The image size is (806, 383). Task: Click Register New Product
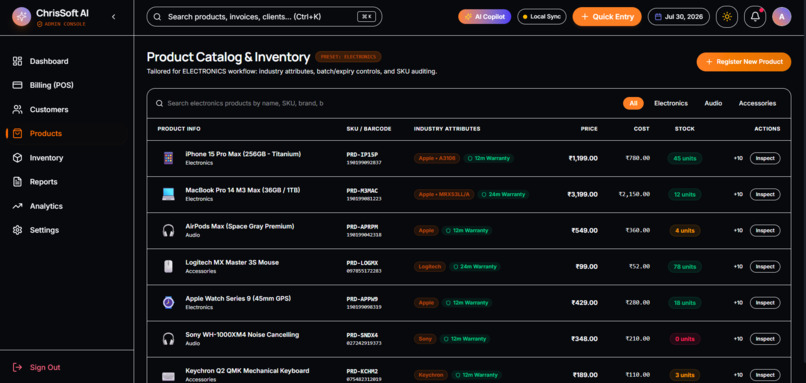point(744,62)
